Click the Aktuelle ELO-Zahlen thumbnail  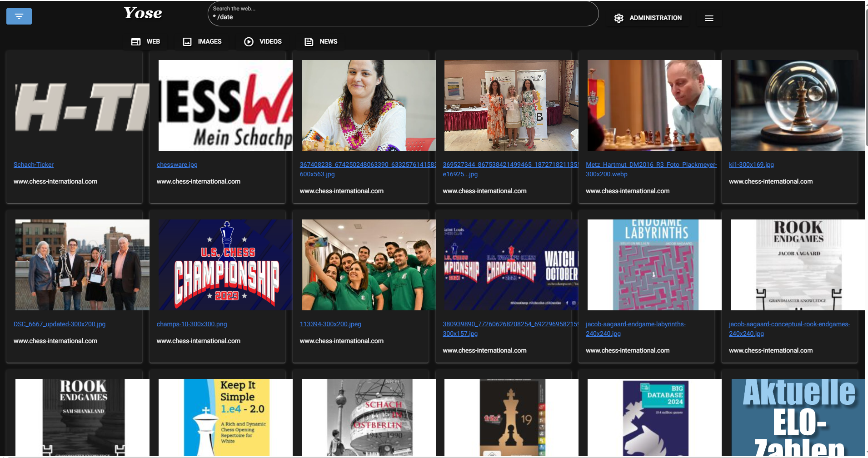(x=798, y=418)
